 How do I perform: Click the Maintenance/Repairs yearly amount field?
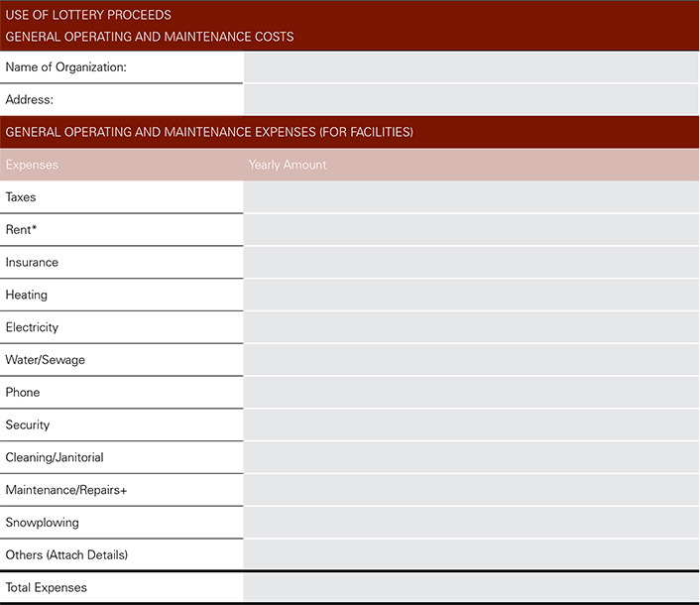(x=471, y=490)
